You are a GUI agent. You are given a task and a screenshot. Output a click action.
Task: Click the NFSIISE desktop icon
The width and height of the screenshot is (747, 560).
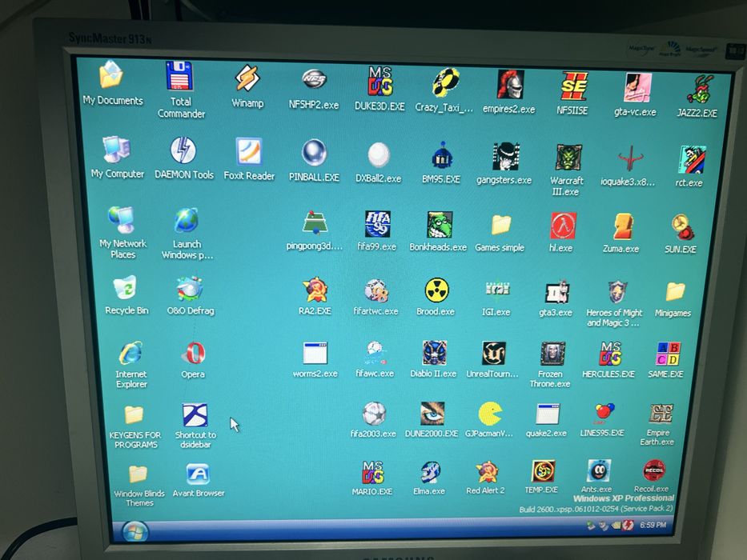[x=573, y=86]
